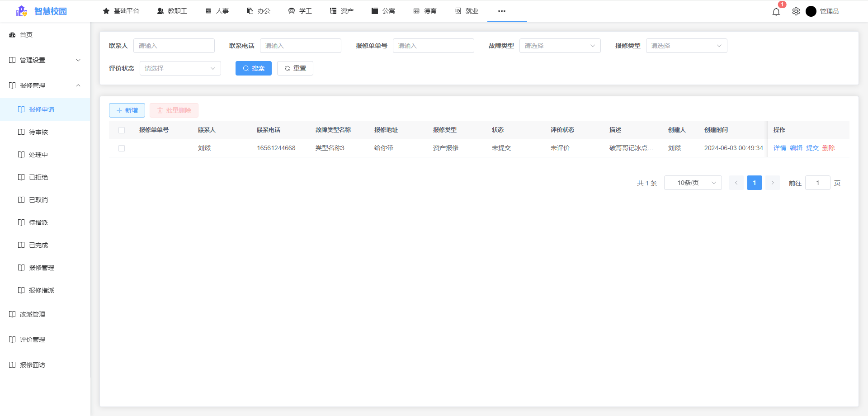The image size is (868, 416).
Task: Open the 10条/页 page size dropdown
Action: click(693, 183)
